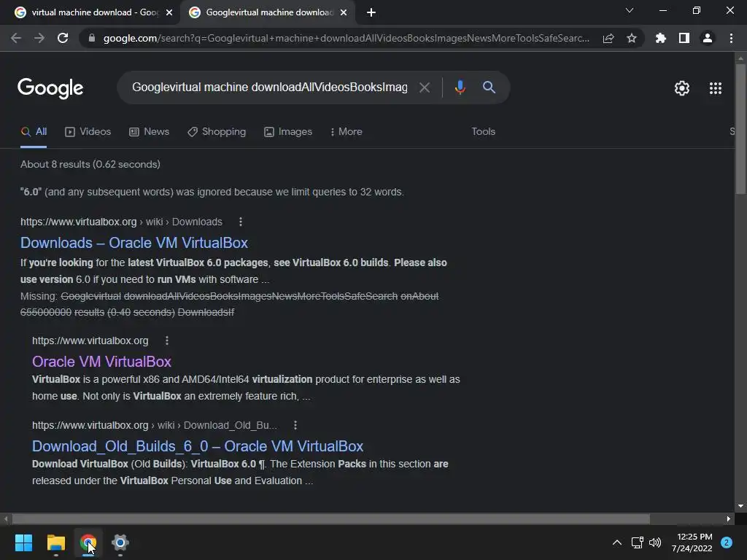This screenshot has width=747, height=560.
Task: Click the horizontal scrollbar left arrow
Action: (6, 518)
